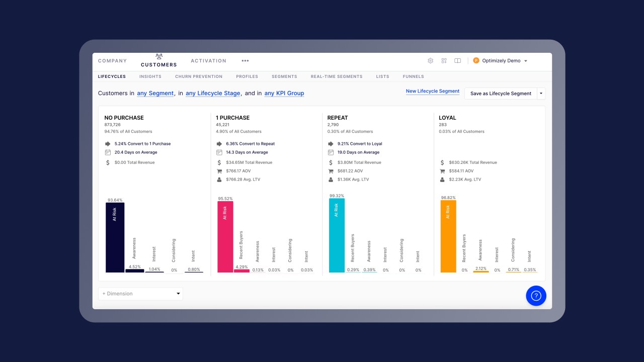
Task: Switch to the Lists tab
Action: coord(382,76)
